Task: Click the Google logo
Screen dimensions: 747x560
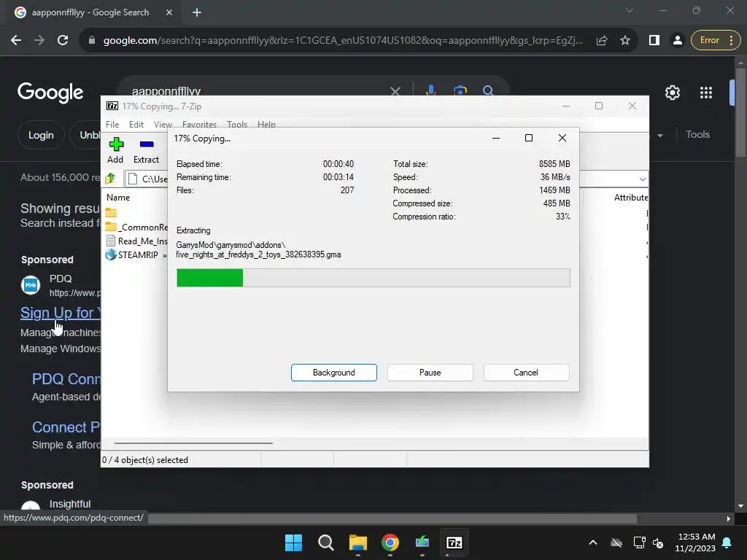Action: click(50, 93)
